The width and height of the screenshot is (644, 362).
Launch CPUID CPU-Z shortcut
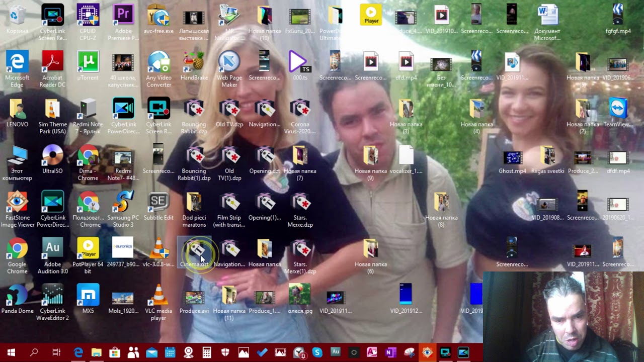pyautogui.click(x=88, y=22)
